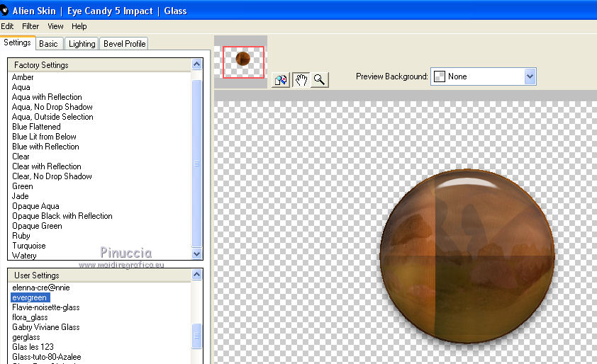Select the hand pan tool

pyautogui.click(x=301, y=80)
